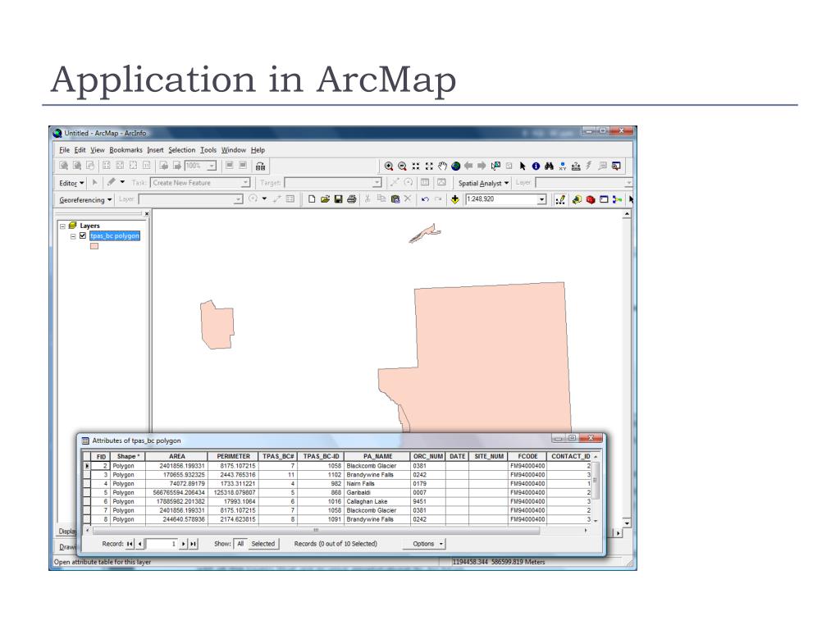Click the Sketch pencil tool
840x630 pixels.
[111, 182]
